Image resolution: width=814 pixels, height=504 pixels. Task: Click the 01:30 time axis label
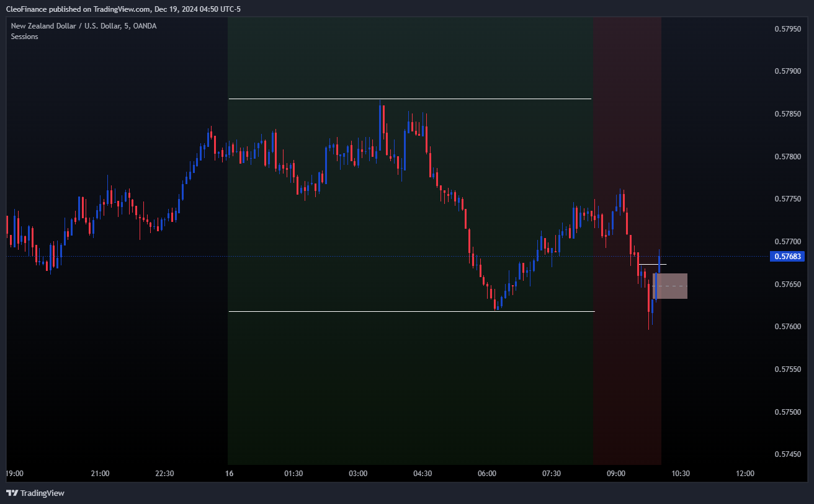[293, 474]
